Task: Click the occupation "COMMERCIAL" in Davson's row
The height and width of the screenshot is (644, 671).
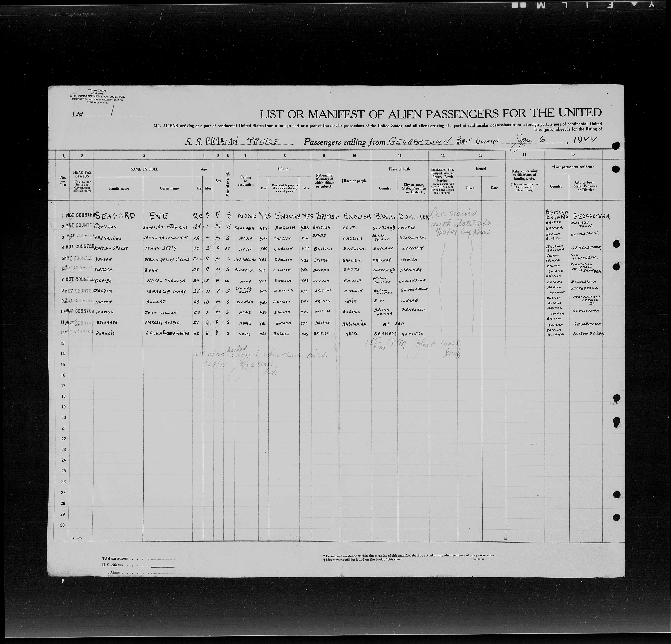Action: tap(245, 260)
